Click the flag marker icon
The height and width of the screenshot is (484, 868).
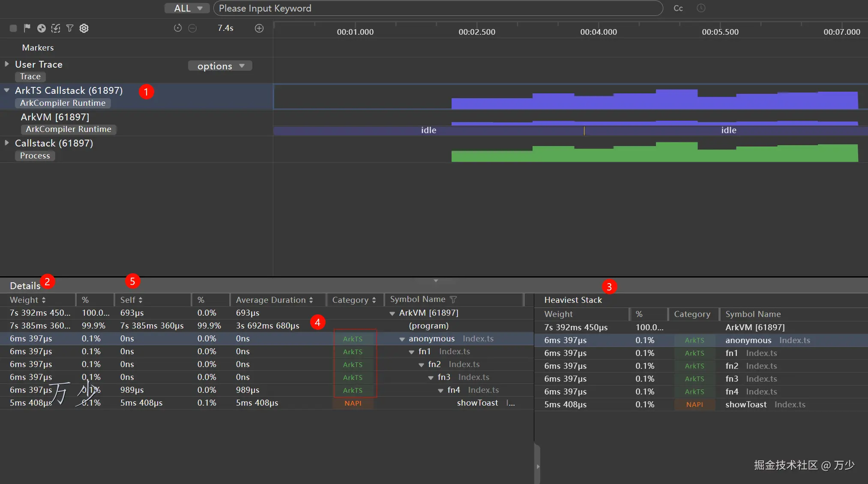point(27,28)
